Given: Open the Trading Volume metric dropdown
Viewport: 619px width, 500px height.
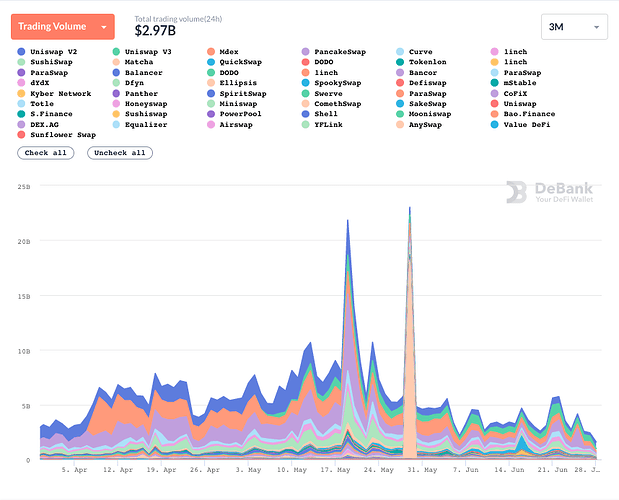Looking at the screenshot, I should pyautogui.click(x=63, y=27).
